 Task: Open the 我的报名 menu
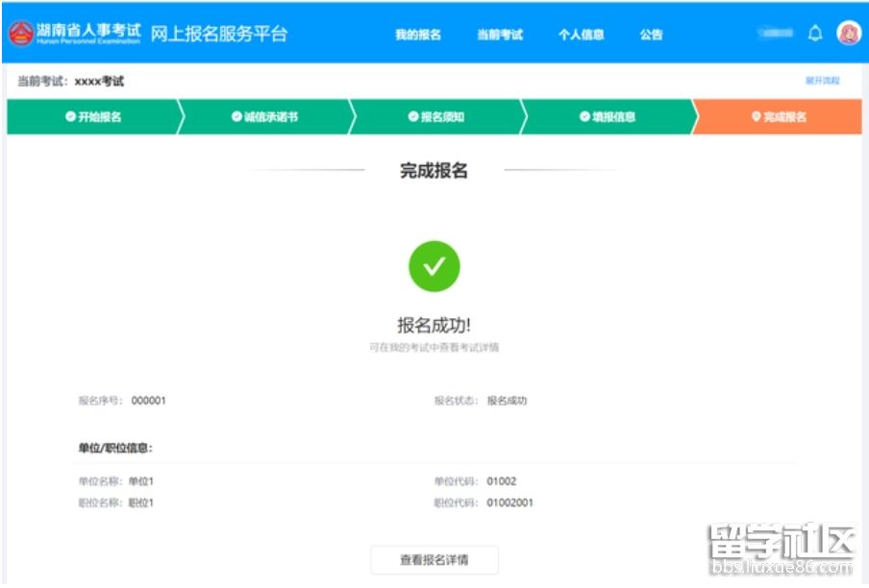(418, 35)
